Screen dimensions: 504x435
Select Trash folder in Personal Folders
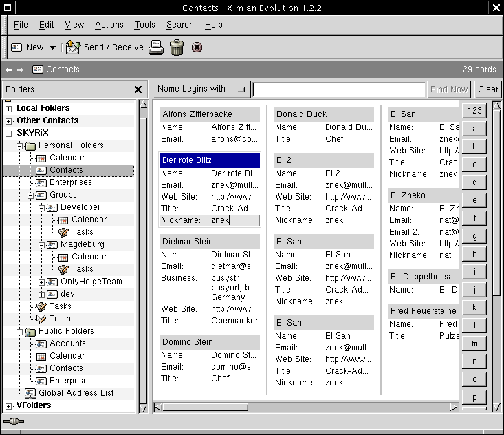click(60, 319)
